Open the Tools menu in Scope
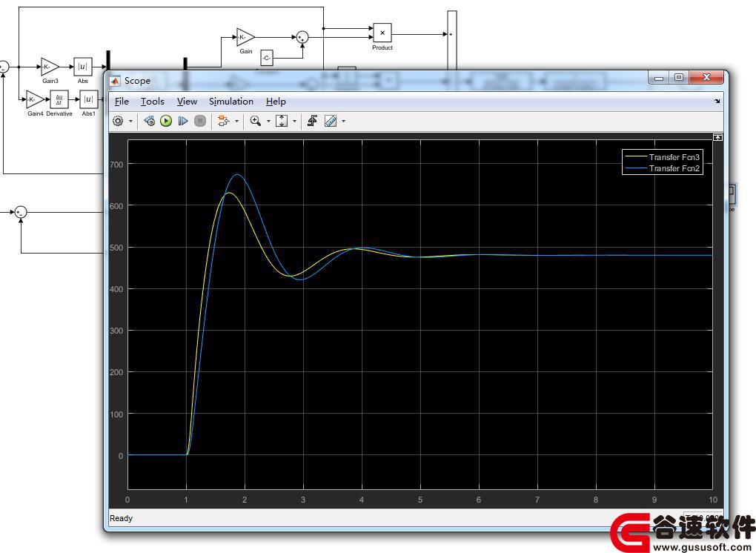This screenshot has width=756, height=553. tap(153, 102)
